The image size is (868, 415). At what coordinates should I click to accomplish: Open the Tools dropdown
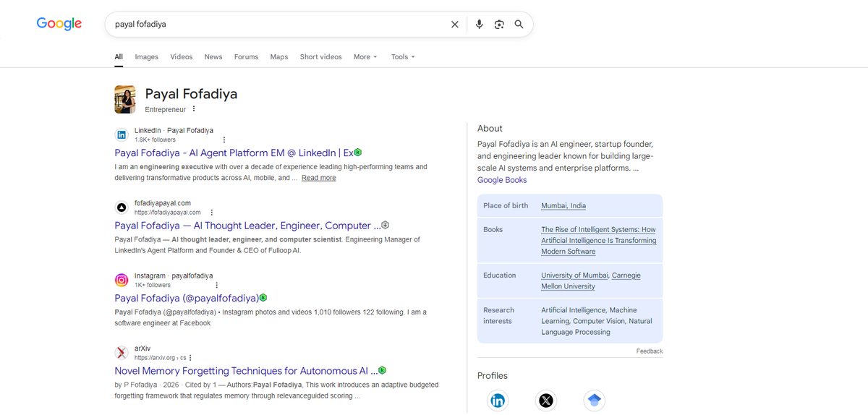pos(403,57)
